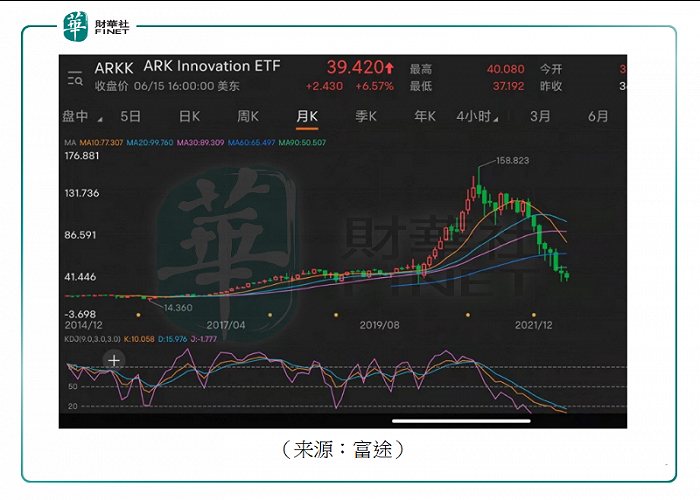This screenshot has height=500, width=700.
Task: Select the 日K daily candlestick tab
Action: click(189, 117)
